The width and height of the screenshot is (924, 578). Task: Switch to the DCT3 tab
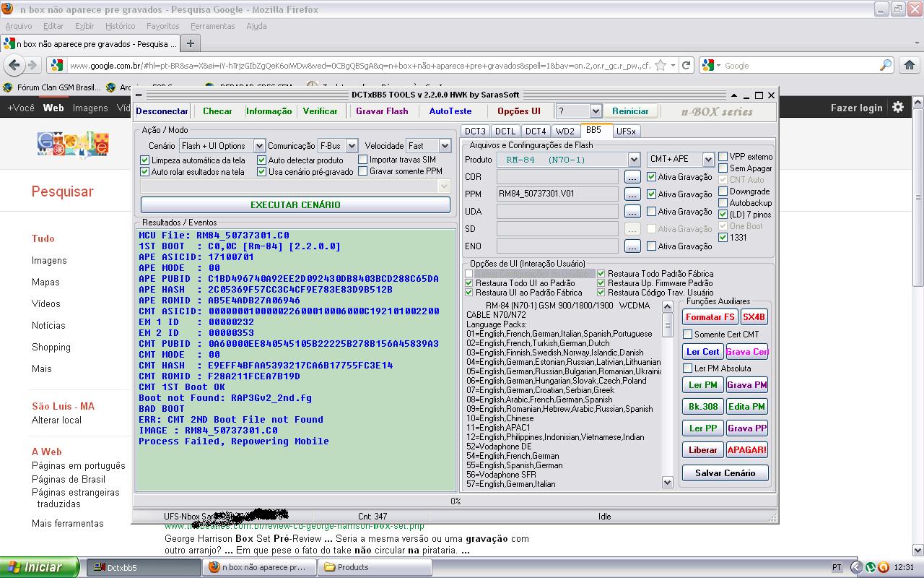point(475,131)
